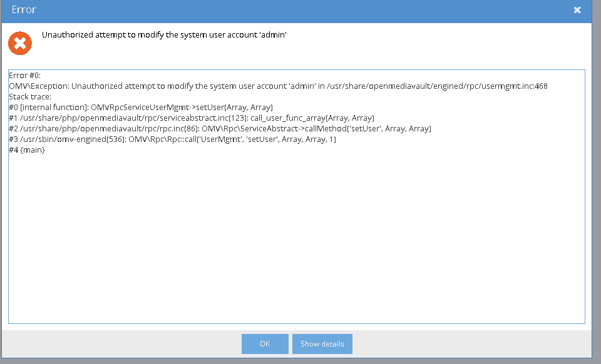
Task: Click the Show details button
Action: 322,344
